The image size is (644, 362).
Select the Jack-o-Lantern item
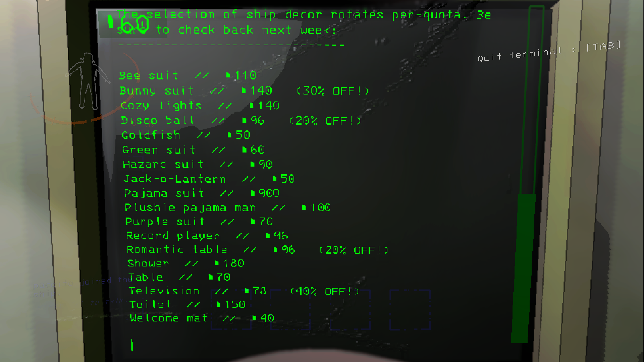point(209,179)
